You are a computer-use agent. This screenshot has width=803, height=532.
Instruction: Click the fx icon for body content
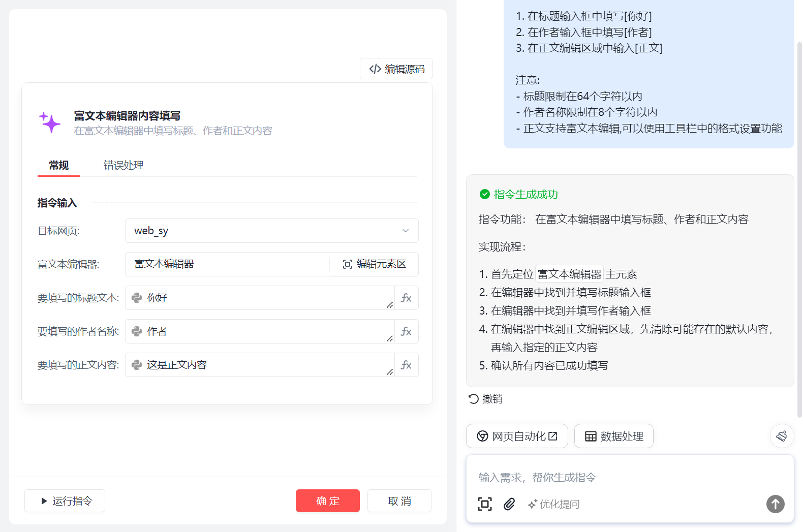(x=406, y=365)
